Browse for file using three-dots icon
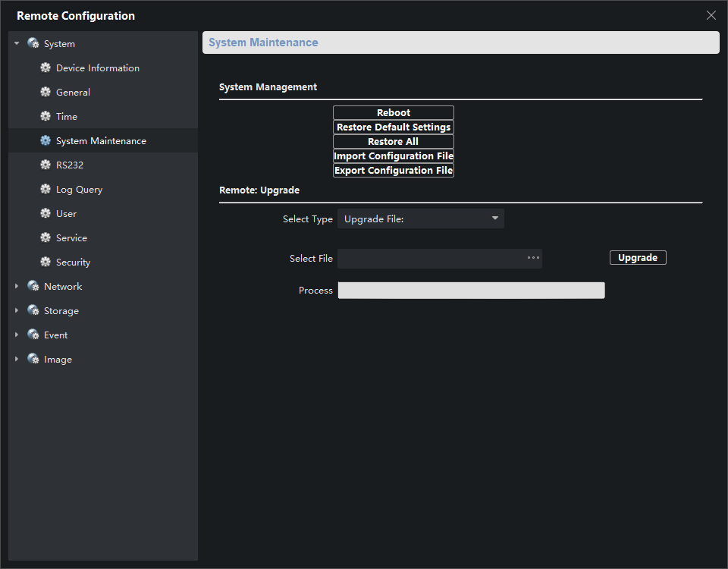This screenshot has height=569, width=728. [533, 258]
